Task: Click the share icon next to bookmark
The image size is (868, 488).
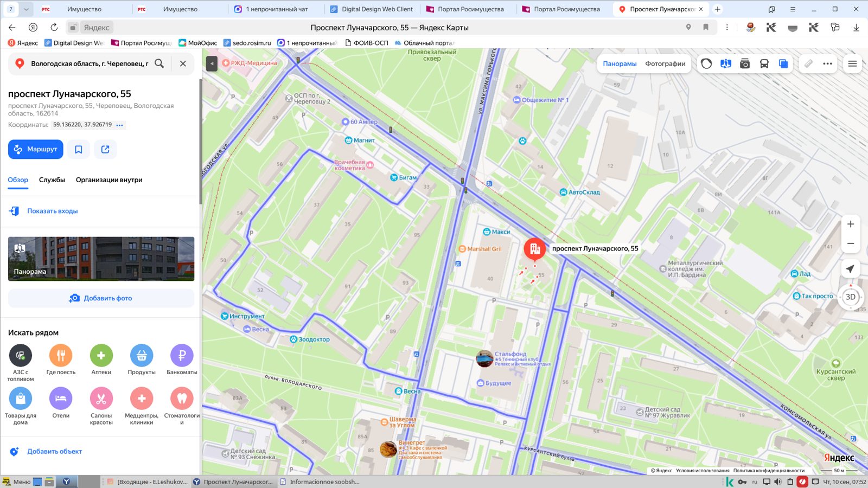Action: click(105, 149)
